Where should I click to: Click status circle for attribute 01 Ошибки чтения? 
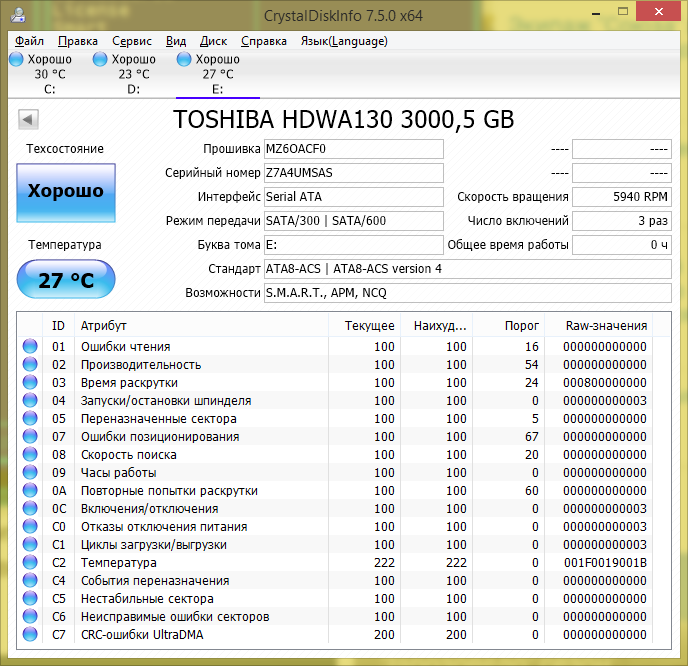click(x=30, y=346)
